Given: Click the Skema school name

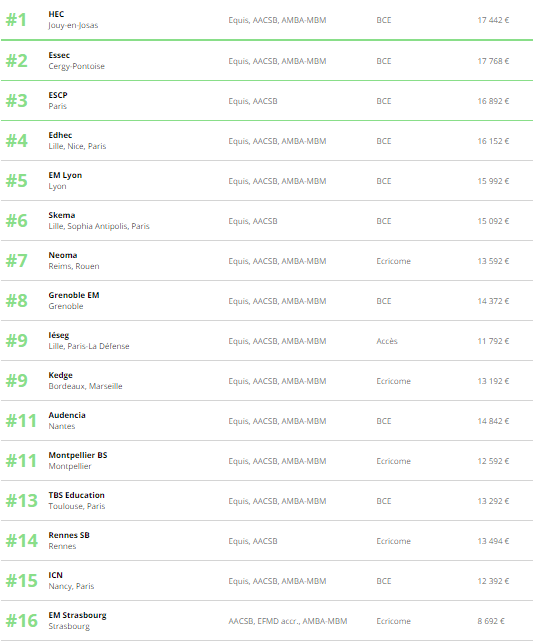Looking at the screenshot, I should coord(62,215).
